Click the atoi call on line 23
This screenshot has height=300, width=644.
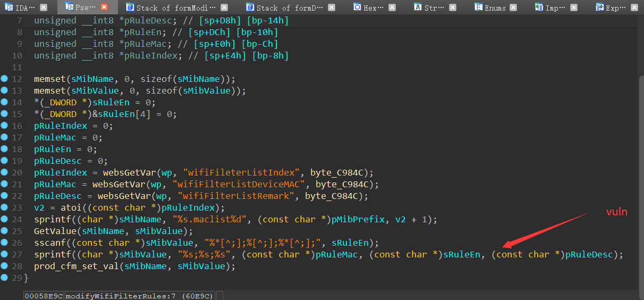(x=66, y=207)
